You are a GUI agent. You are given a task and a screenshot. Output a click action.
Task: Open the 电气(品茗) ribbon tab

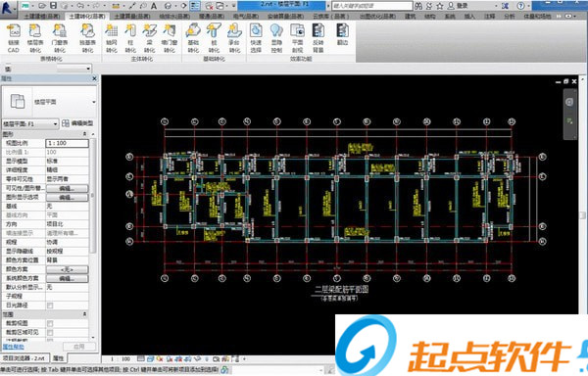click(x=246, y=17)
